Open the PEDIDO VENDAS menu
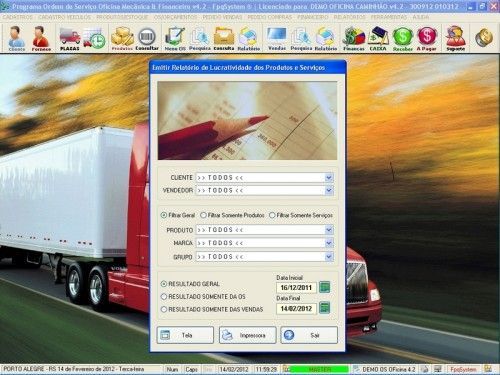The image size is (500, 375). click(x=222, y=17)
